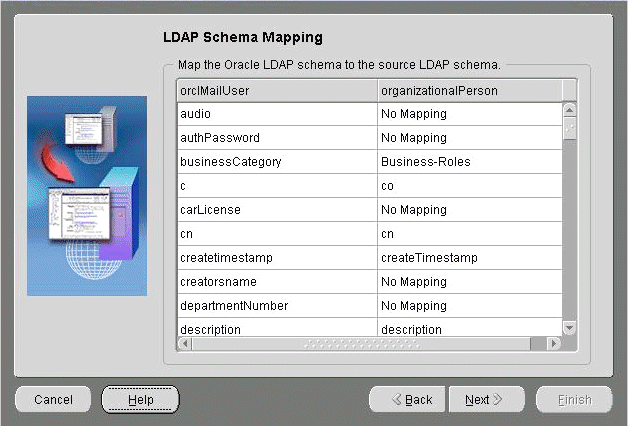Viewport: 628px width, 426px height.
Task: Select the c attribute cell
Action: coord(277,186)
